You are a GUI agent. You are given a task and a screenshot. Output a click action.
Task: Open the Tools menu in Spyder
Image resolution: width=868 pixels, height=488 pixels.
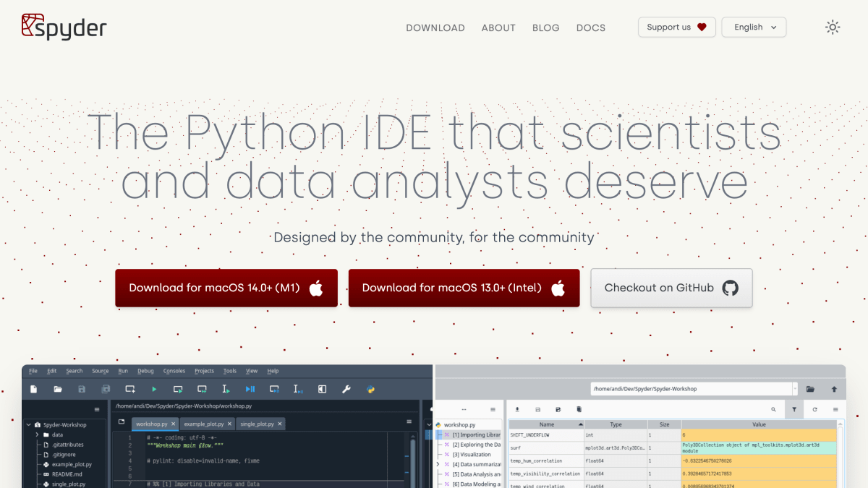pyautogui.click(x=230, y=371)
